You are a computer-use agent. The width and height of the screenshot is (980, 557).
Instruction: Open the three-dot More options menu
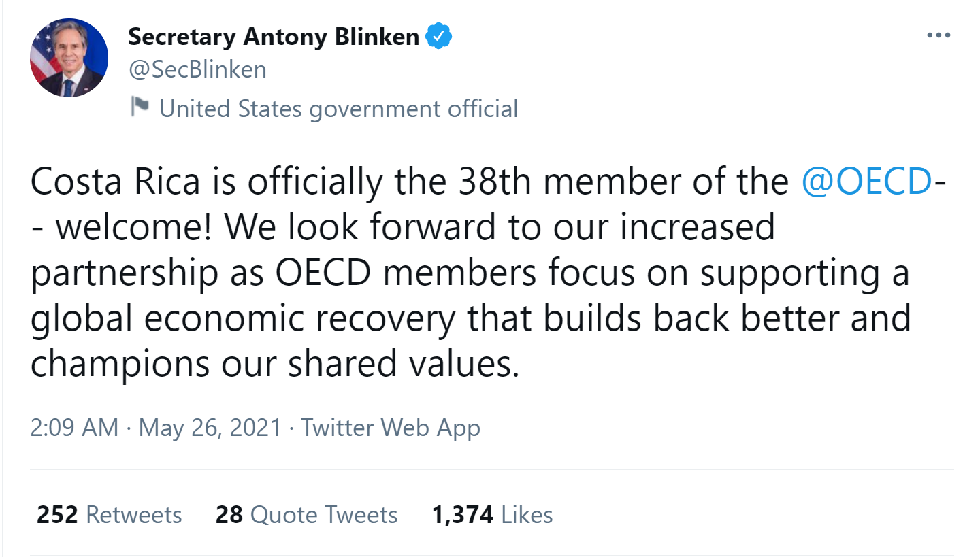938,36
